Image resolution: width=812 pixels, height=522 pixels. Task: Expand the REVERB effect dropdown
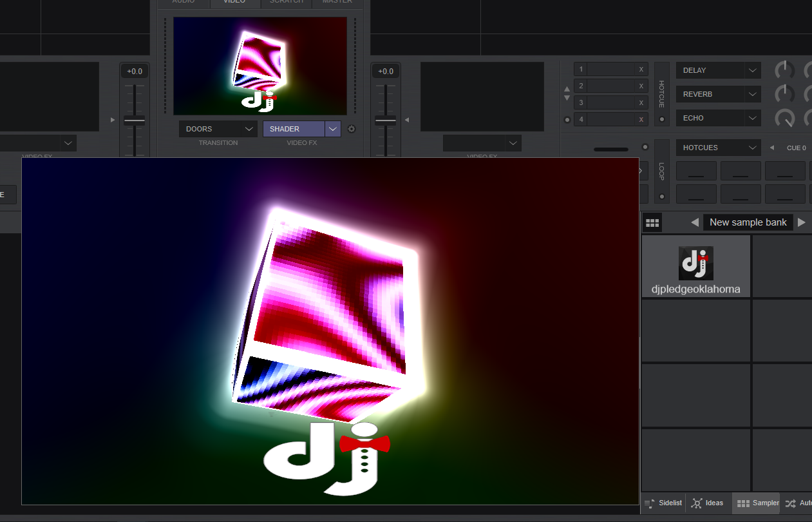pyautogui.click(x=752, y=94)
